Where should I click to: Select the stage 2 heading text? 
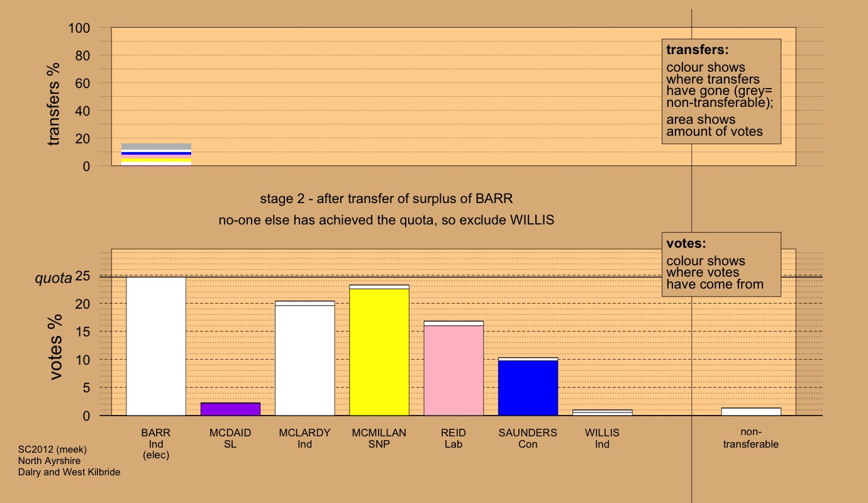click(x=386, y=199)
